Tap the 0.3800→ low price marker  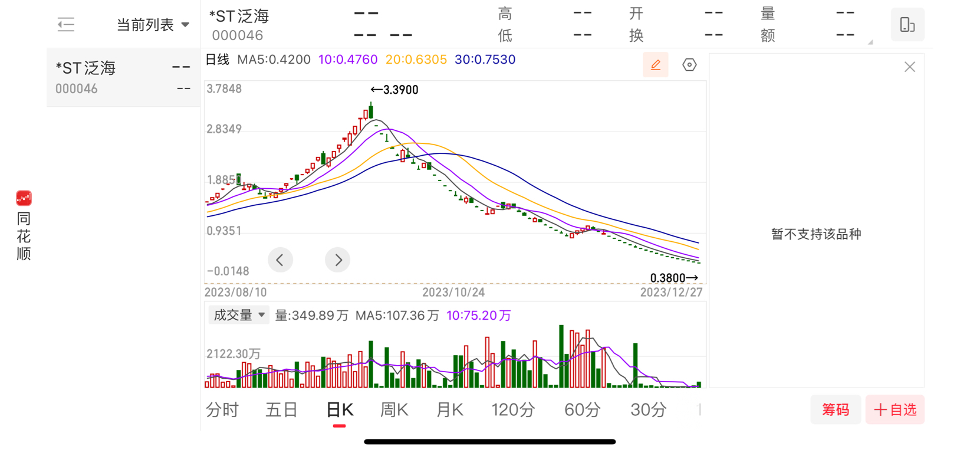674,278
